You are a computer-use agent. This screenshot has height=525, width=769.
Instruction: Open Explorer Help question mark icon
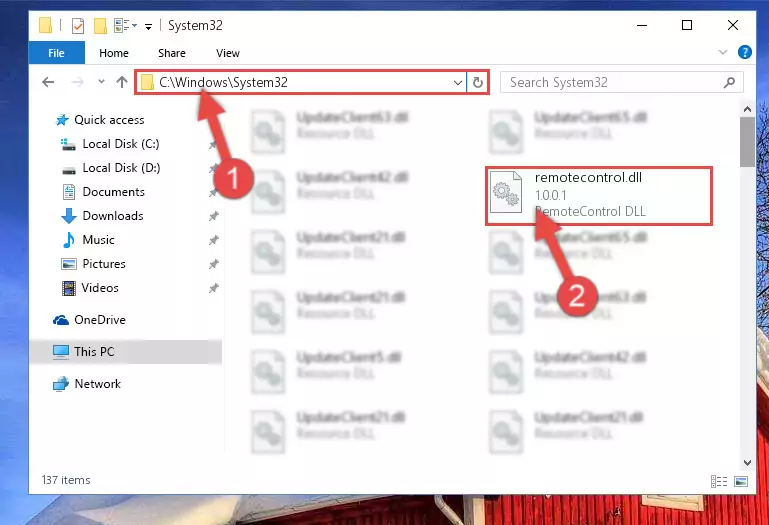coord(744,52)
